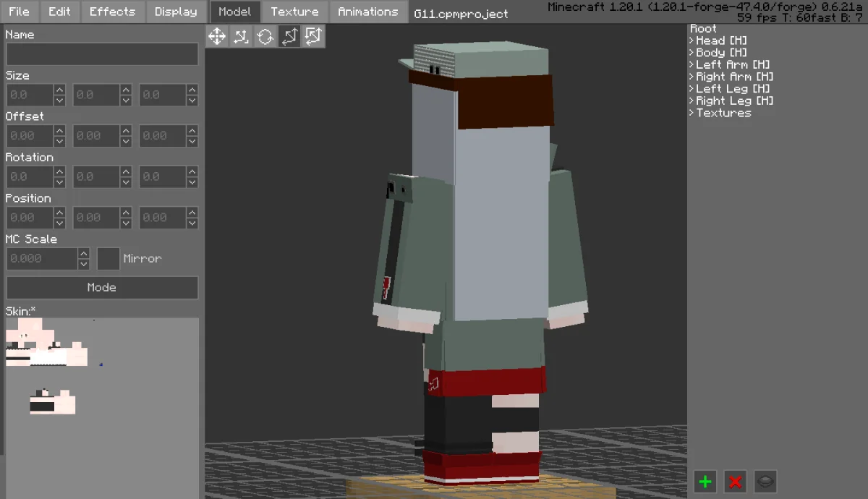Toggle the Mirror checkbox
This screenshot has width=868, height=499.
click(109, 259)
